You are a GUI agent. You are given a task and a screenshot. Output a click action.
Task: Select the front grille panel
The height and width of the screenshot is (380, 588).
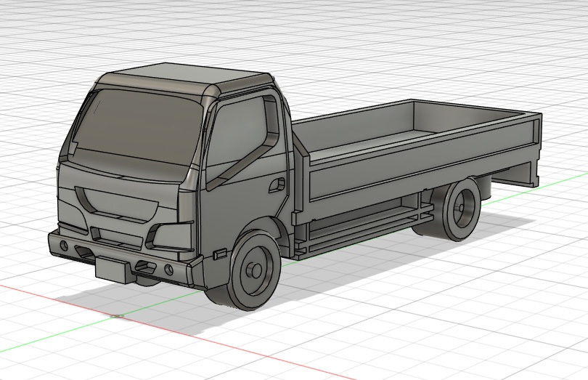click(x=118, y=206)
